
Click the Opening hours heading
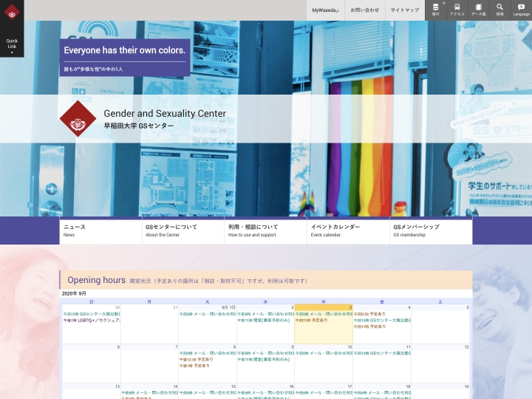[96, 280]
